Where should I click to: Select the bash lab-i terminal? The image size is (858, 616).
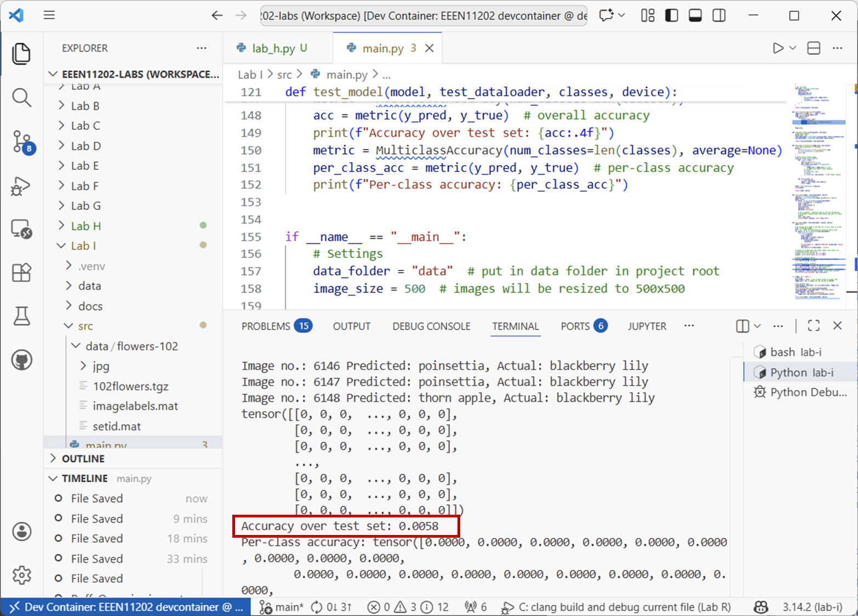pos(795,352)
